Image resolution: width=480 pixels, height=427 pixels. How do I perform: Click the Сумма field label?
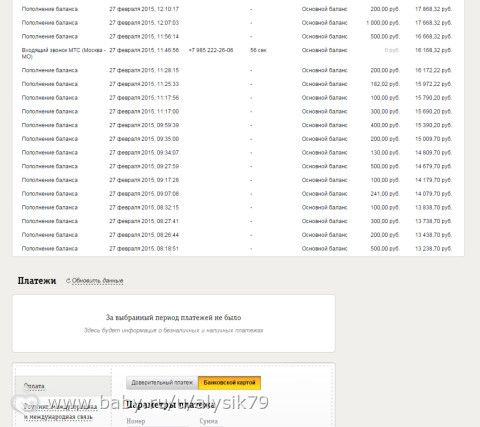coord(209,421)
